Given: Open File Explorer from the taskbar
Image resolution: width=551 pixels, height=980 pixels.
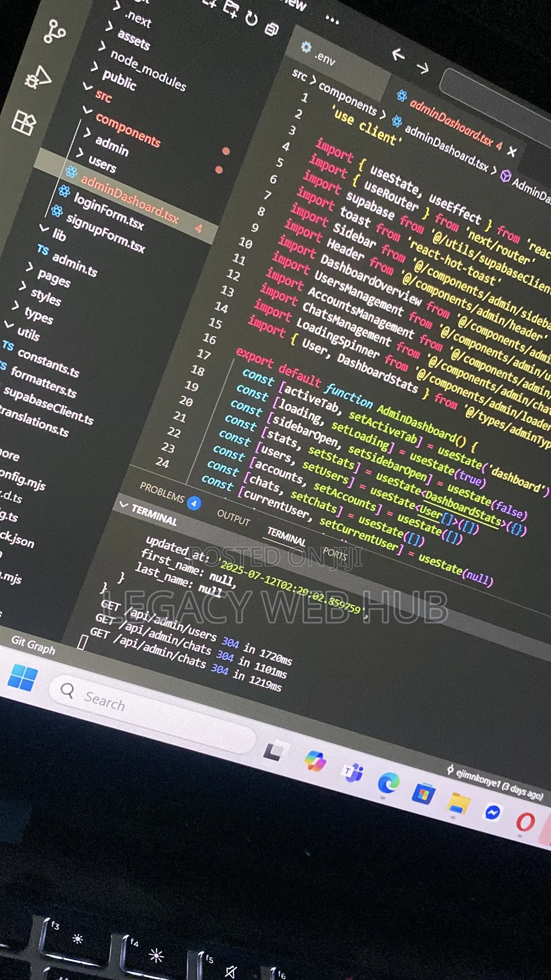Looking at the screenshot, I should [459, 804].
